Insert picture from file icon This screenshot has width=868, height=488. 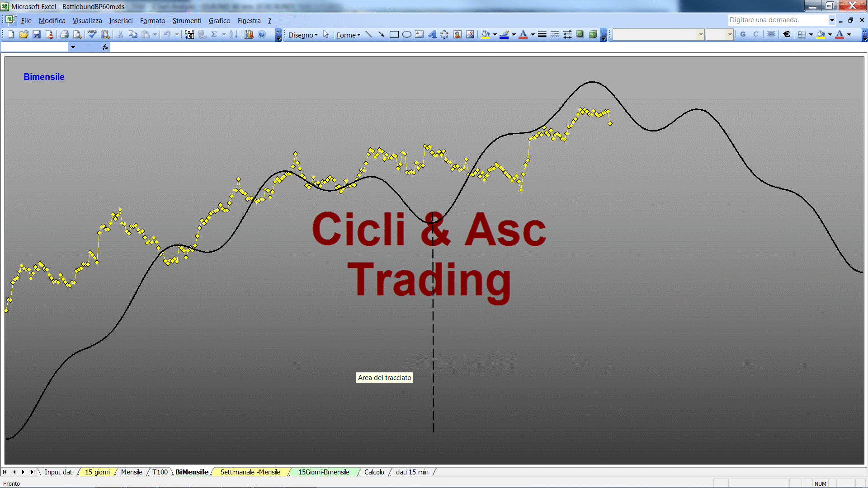tap(470, 34)
